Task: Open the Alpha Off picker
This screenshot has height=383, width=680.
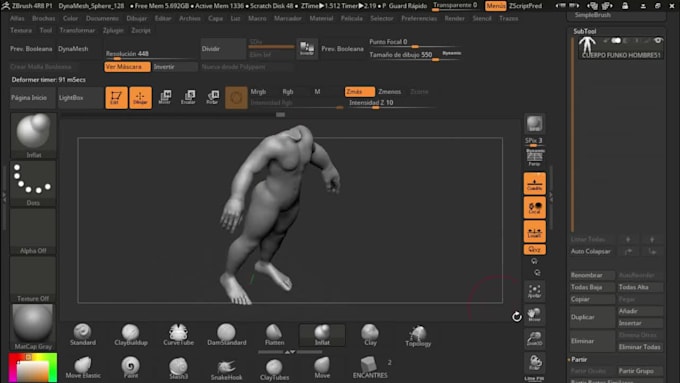Action: tap(33, 231)
